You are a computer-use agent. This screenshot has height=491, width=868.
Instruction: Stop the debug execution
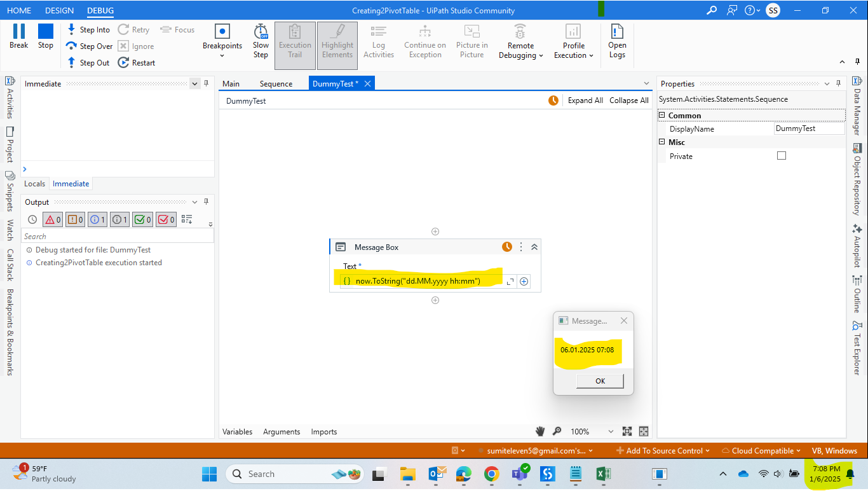coord(46,36)
